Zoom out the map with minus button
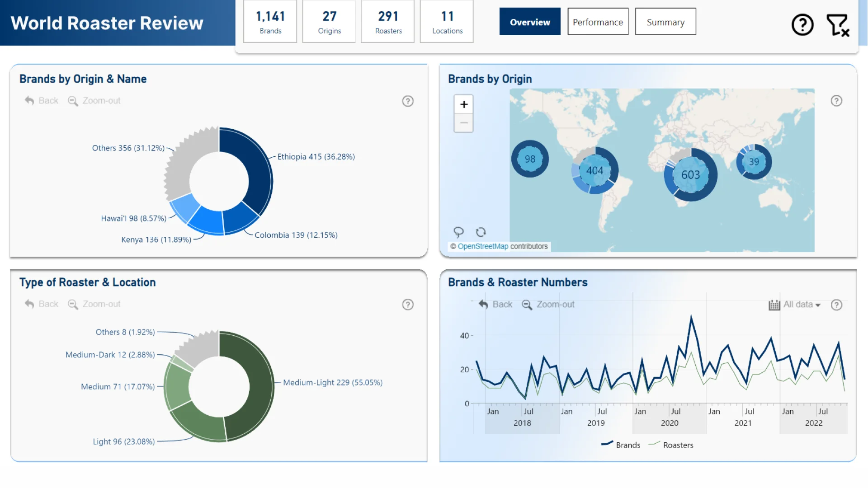The image size is (868, 488). [464, 123]
